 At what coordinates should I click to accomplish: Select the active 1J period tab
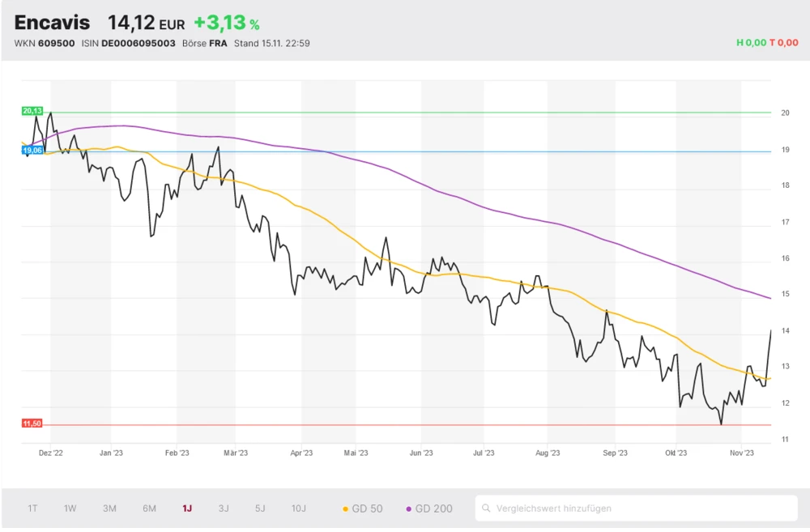pyautogui.click(x=187, y=509)
